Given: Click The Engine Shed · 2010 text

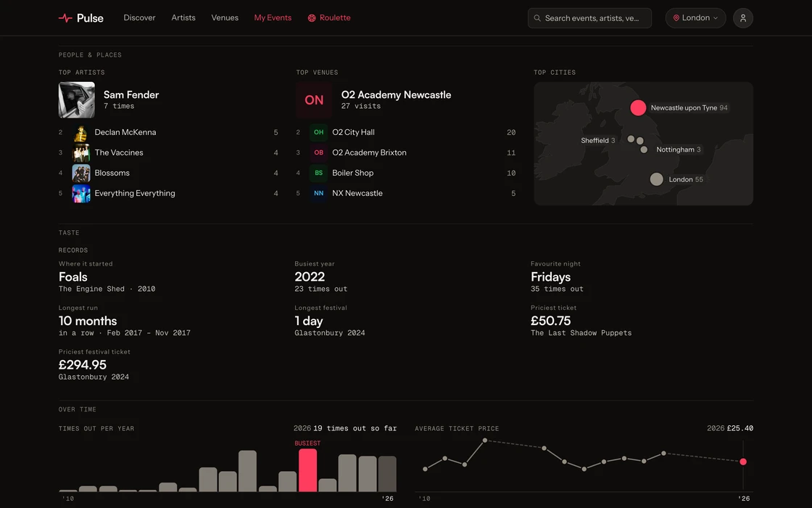Looking at the screenshot, I should [107, 289].
